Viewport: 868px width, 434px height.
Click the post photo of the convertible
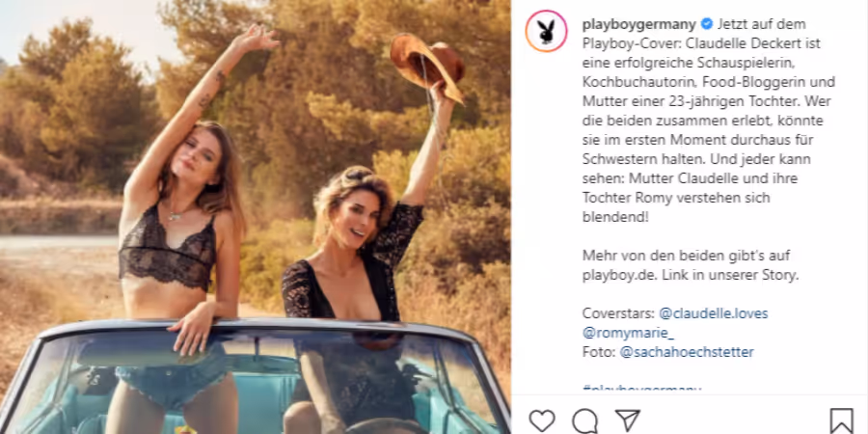tap(256, 217)
